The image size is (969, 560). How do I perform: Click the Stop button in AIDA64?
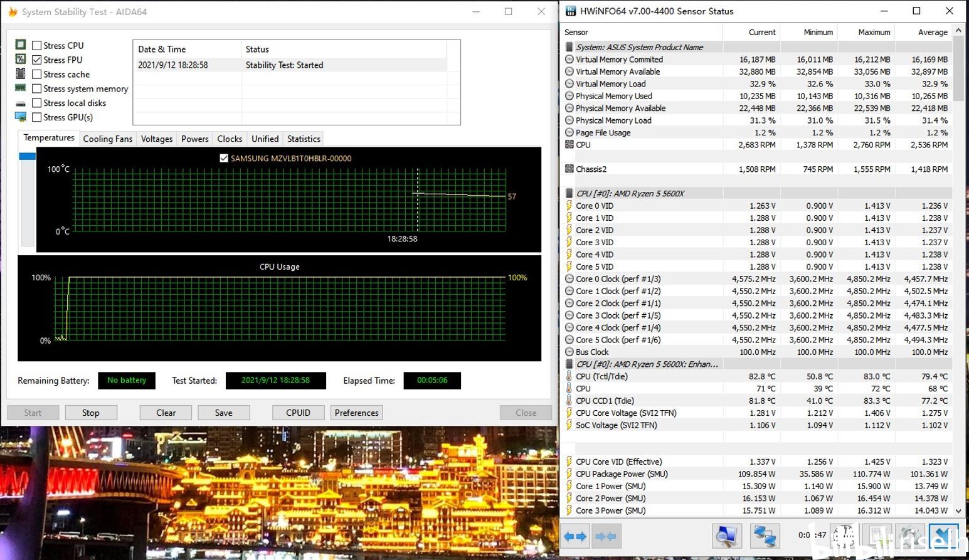coord(90,413)
